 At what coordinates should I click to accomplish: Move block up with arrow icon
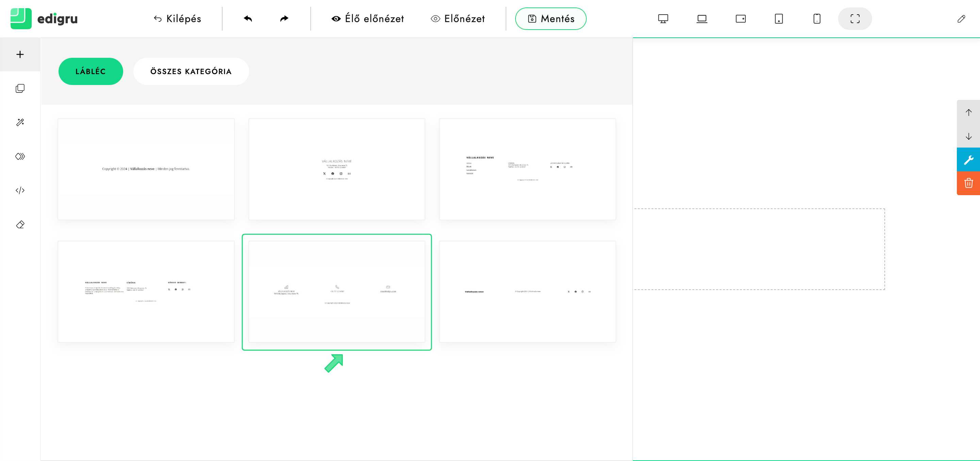coord(968,113)
